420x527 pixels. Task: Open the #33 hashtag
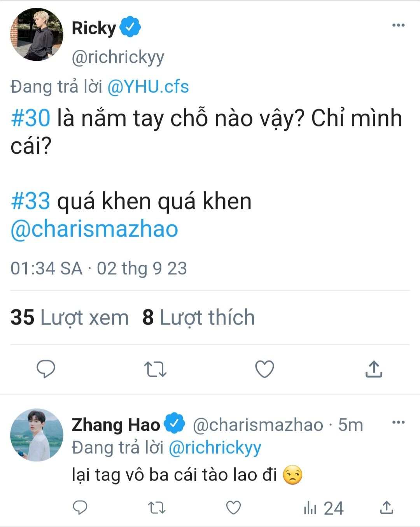[x=30, y=202]
